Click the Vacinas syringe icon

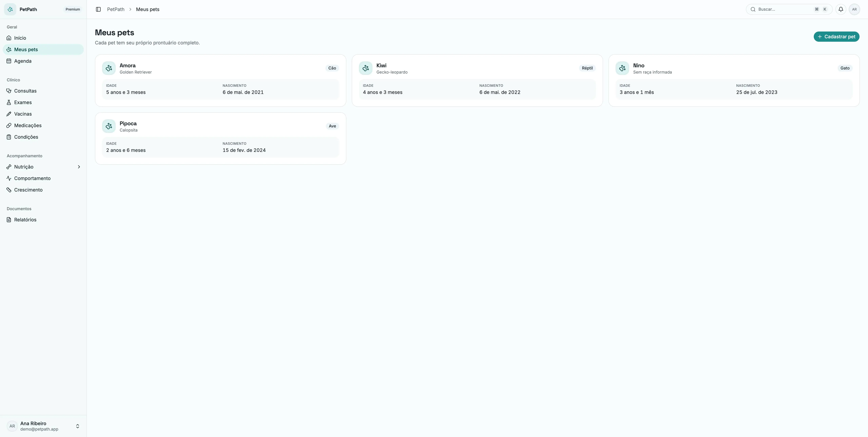[x=9, y=114]
